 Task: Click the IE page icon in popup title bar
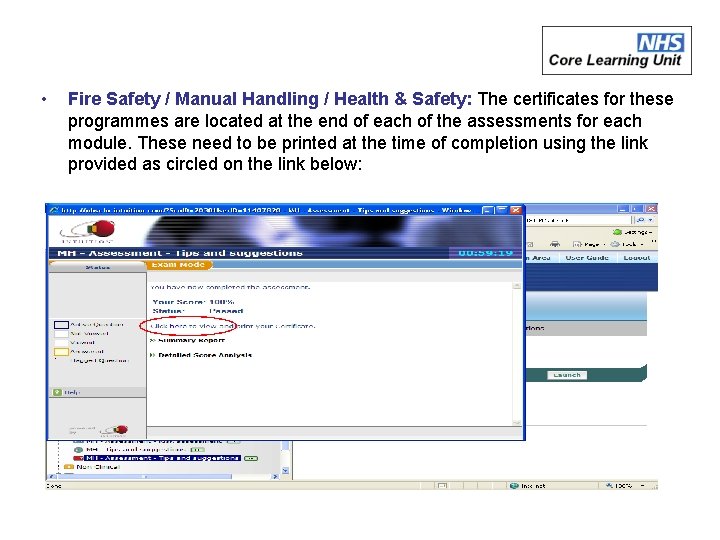[55, 210]
